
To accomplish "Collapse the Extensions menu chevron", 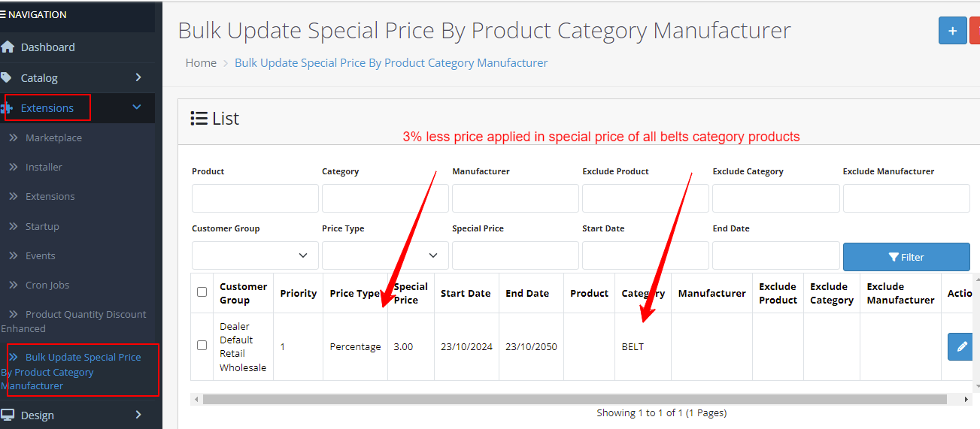I will pos(137,107).
